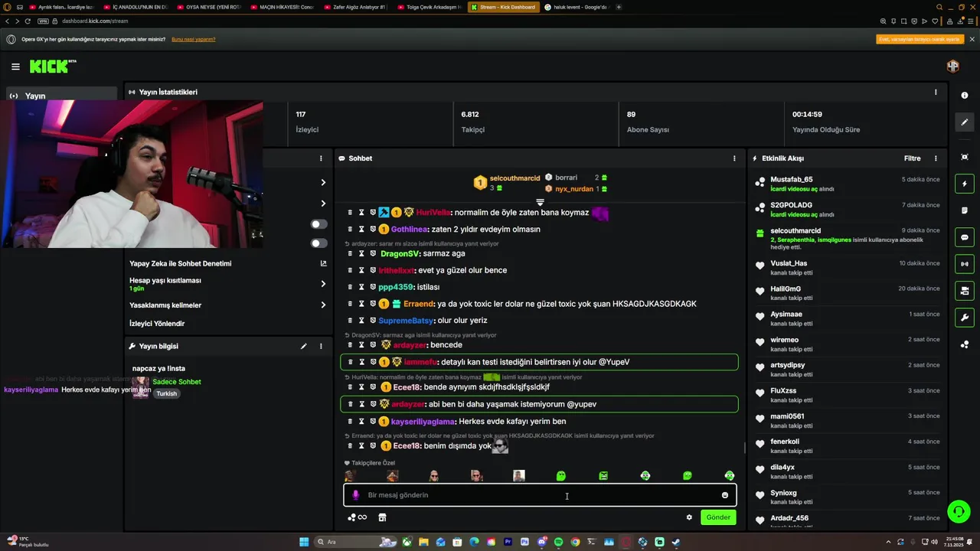Expand the second chevron row in the moderation panel
Screen dimensions: 980x551
[x=323, y=204]
